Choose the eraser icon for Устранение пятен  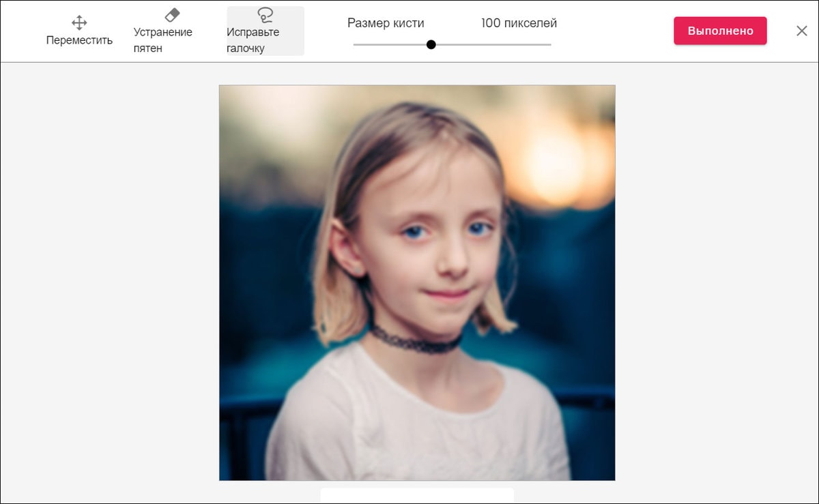point(172,15)
